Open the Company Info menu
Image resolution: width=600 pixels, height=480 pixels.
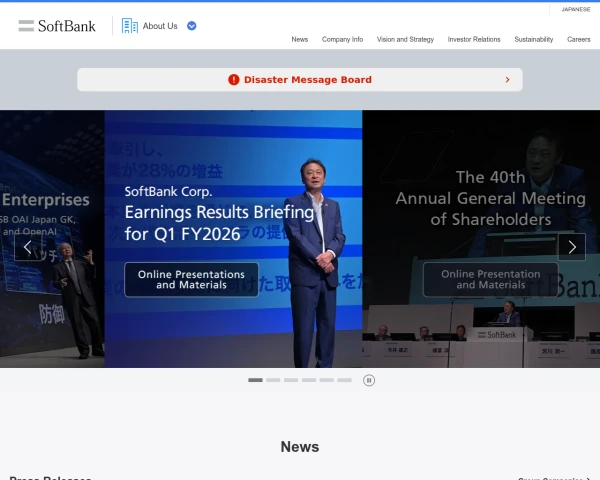pyautogui.click(x=342, y=39)
